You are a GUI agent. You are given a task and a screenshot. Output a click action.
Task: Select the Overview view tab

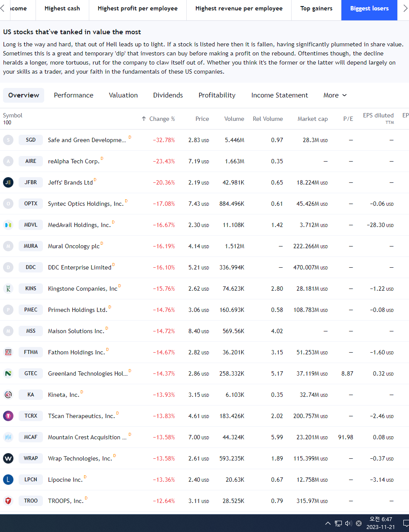pos(23,95)
